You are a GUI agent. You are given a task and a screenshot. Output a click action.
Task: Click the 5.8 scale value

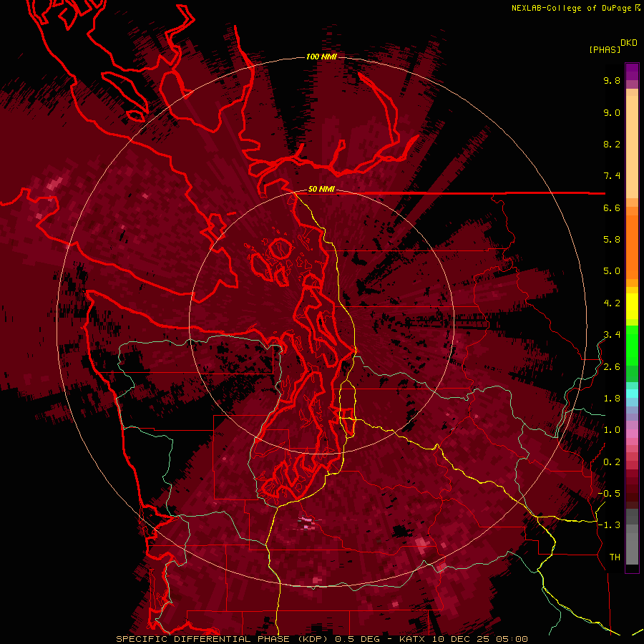point(612,240)
